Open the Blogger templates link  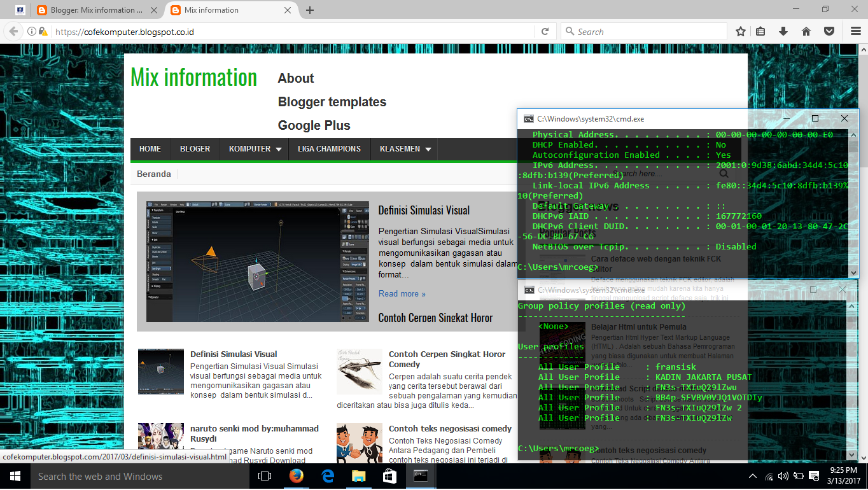click(x=332, y=102)
